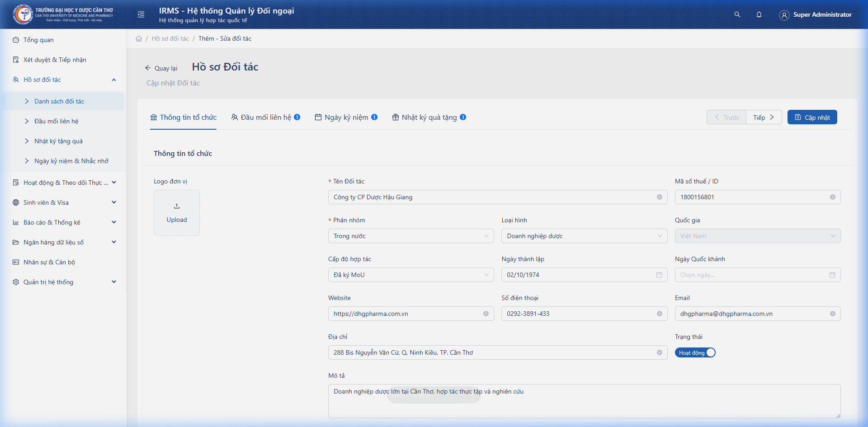
Task: Click the Cập nhật button
Action: pyautogui.click(x=812, y=117)
